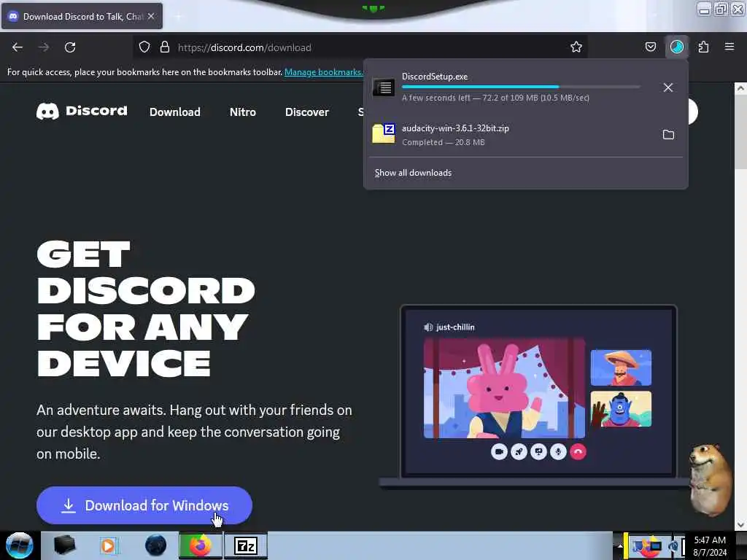This screenshot has width=747, height=560.
Task: Click the blue cyclops character thumbnail
Action: pyautogui.click(x=621, y=409)
